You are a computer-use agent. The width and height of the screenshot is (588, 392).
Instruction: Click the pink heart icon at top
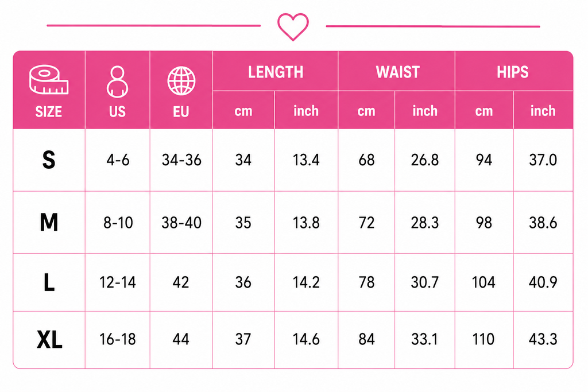(293, 26)
